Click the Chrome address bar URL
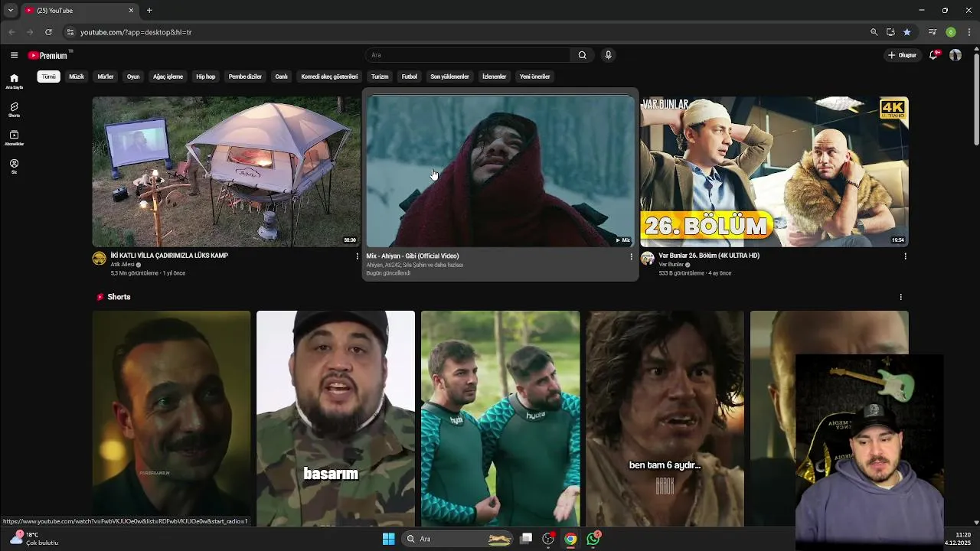The image size is (980, 551). click(x=136, y=32)
